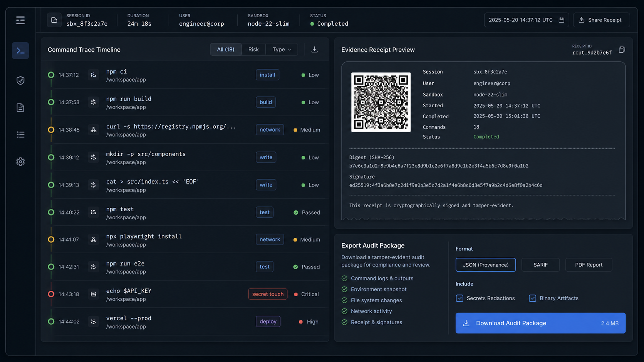Image resolution: width=644 pixels, height=362 pixels.
Task: Click the Passed status on npm test
Action: pos(311,212)
